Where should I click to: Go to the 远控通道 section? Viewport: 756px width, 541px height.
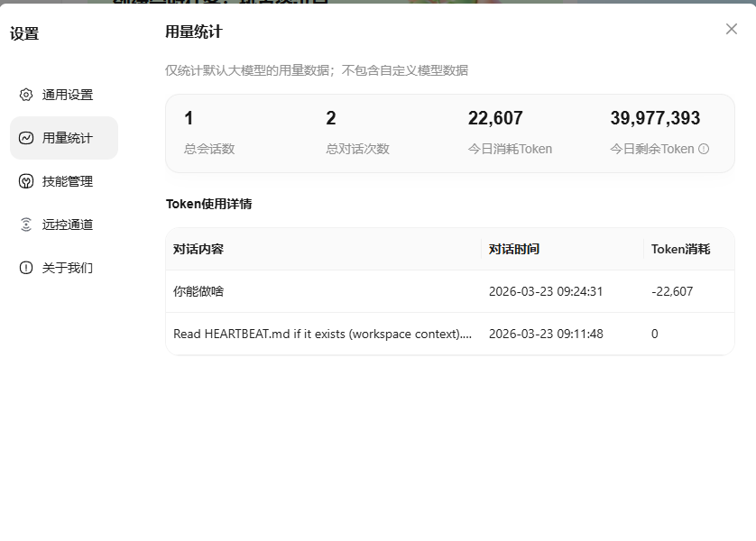[x=67, y=225]
